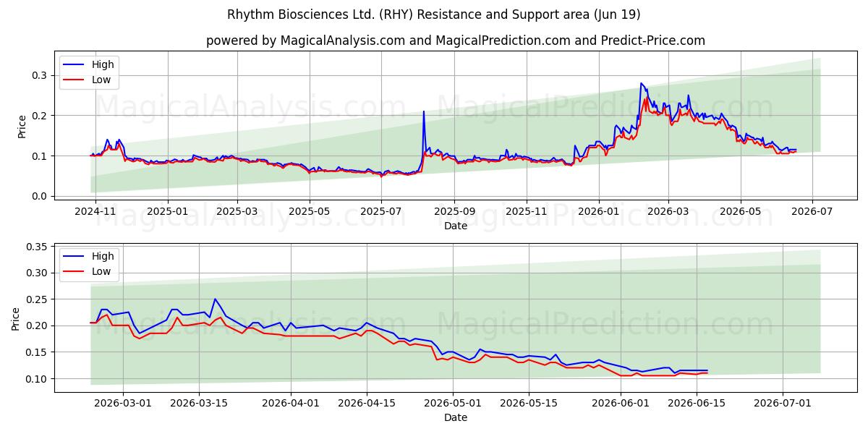The image size is (868, 434).
Task: Click the '2025-01' tick label on the upper chart
Action: 168,212
